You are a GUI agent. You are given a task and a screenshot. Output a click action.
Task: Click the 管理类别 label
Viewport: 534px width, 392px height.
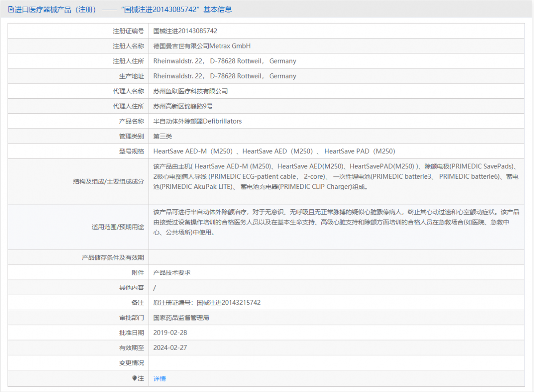coord(132,136)
